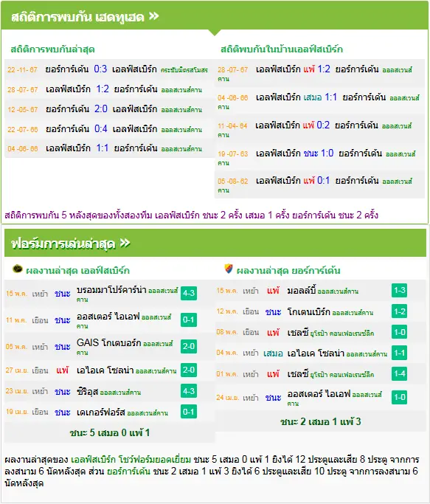The height and width of the screenshot is (504, 430).
Task: Click the ผลงานล่าสุด ยอร์การ์เด้น heading
Action: (x=288, y=271)
